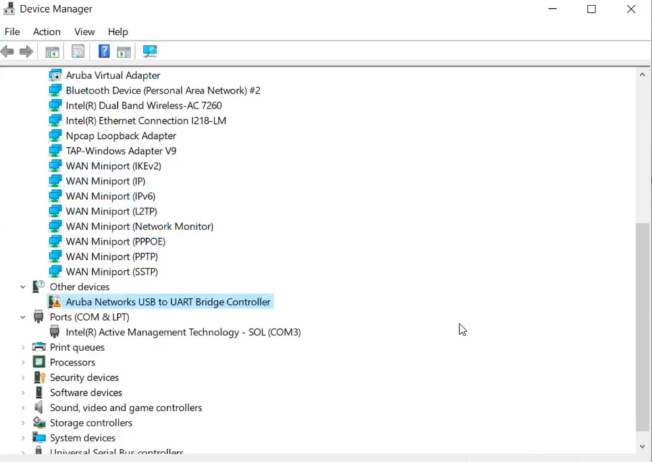The image size is (652, 462).
Task: Expand the Print queues category
Action: click(x=23, y=348)
